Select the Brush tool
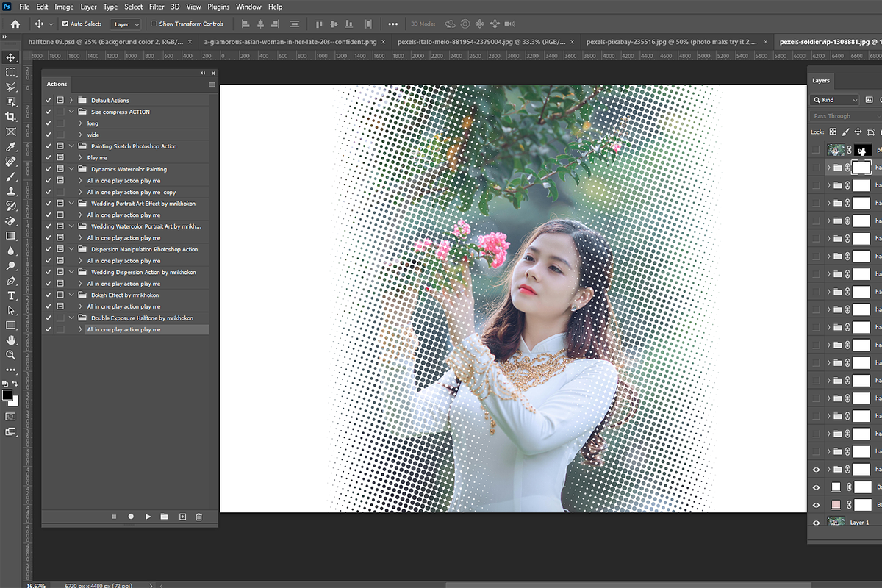 coord(11,176)
